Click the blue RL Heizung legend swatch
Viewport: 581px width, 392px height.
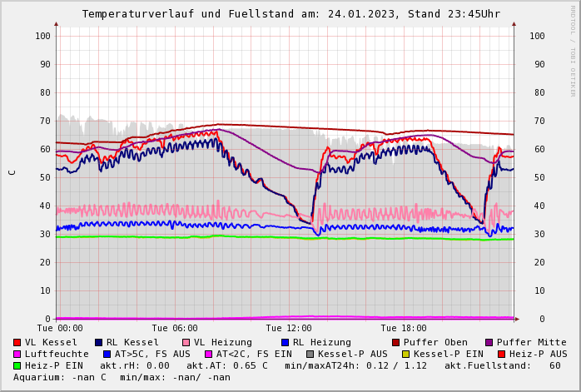(285, 342)
